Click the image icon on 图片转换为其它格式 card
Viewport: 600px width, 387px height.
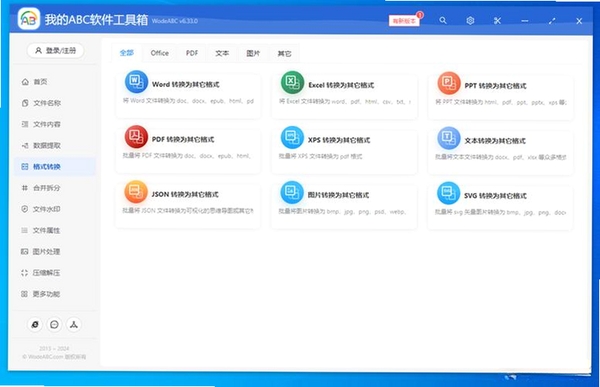pyautogui.click(x=292, y=192)
